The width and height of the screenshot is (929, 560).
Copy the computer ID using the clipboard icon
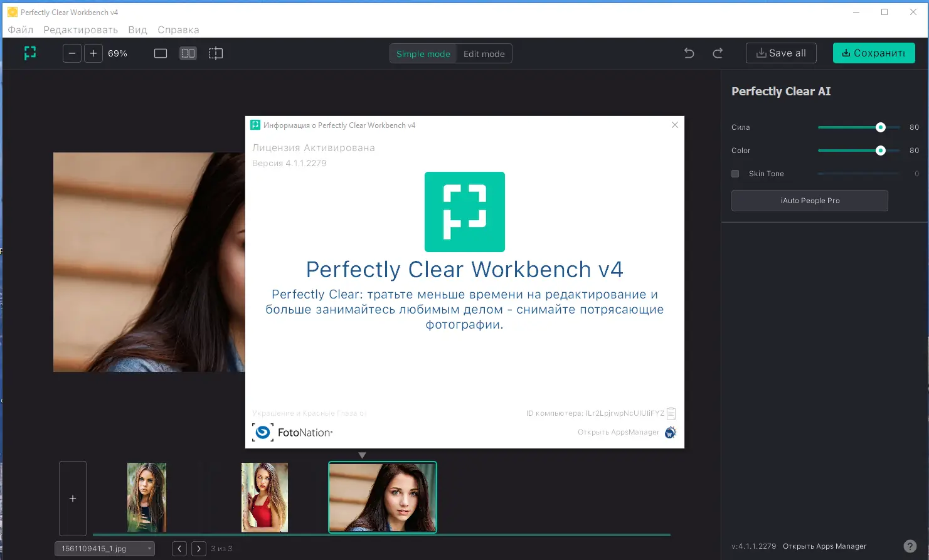pos(671,413)
